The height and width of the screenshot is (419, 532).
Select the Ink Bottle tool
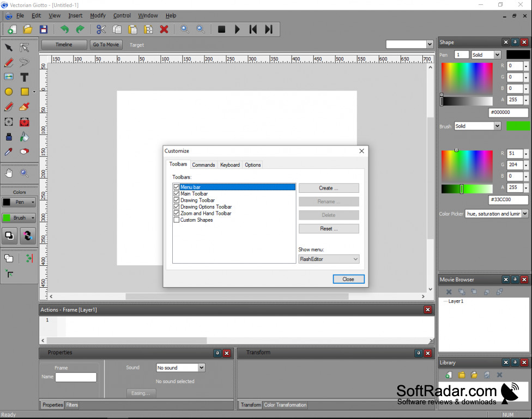point(9,137)
